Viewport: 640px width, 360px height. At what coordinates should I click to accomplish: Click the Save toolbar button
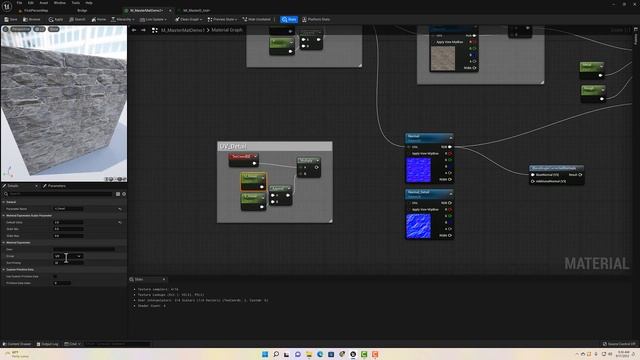(11, 20)
